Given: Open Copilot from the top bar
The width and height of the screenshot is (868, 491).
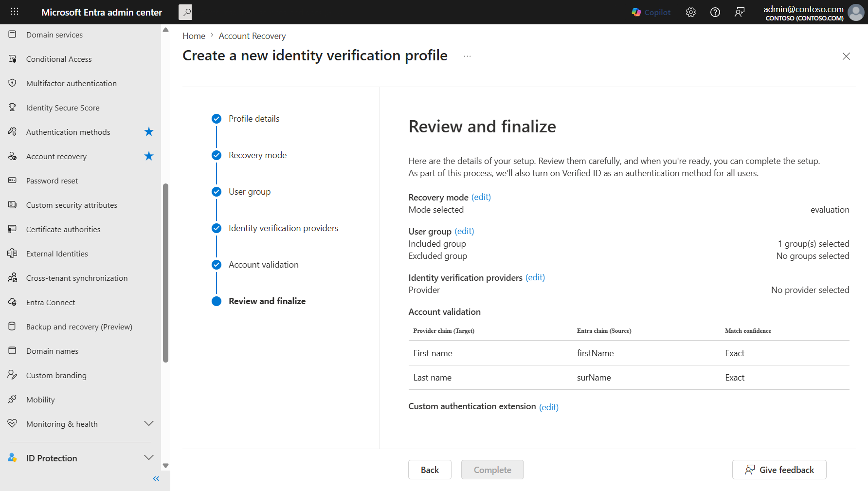Looking at the screenshot, I should tap(651, 12).
